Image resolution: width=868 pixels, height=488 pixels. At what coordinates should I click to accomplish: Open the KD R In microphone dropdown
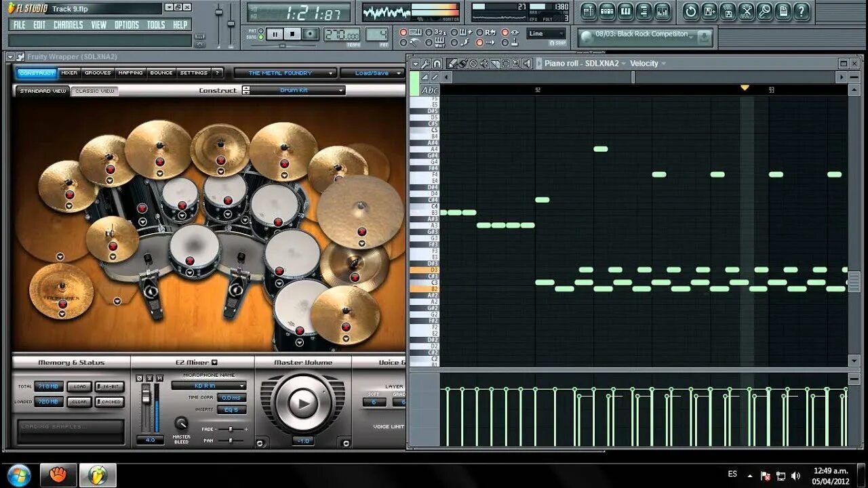pos(209,386)
